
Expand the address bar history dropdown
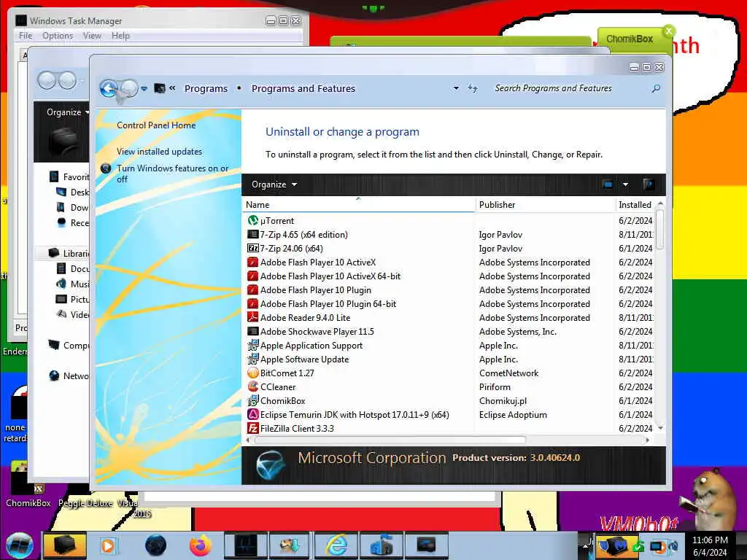point(456,88)
